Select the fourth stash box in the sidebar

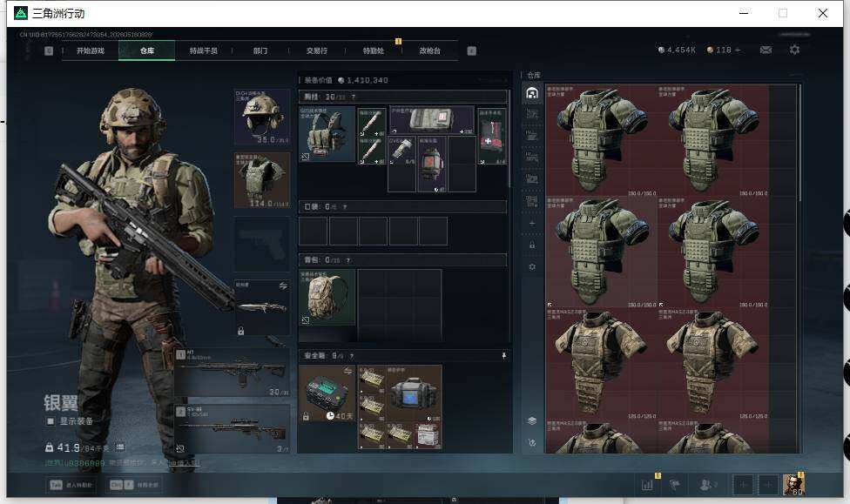coord(532,158)
